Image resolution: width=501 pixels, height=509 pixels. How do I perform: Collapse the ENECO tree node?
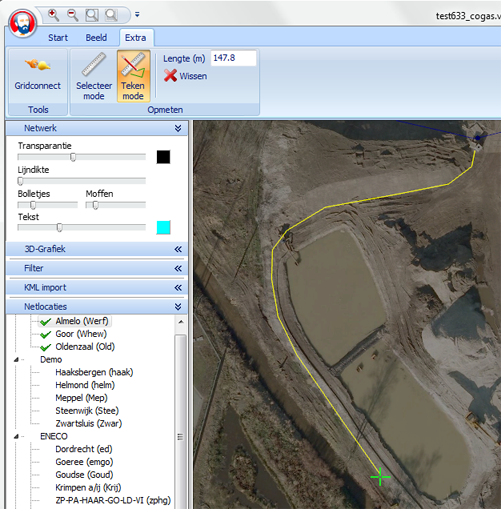[16, 436]
